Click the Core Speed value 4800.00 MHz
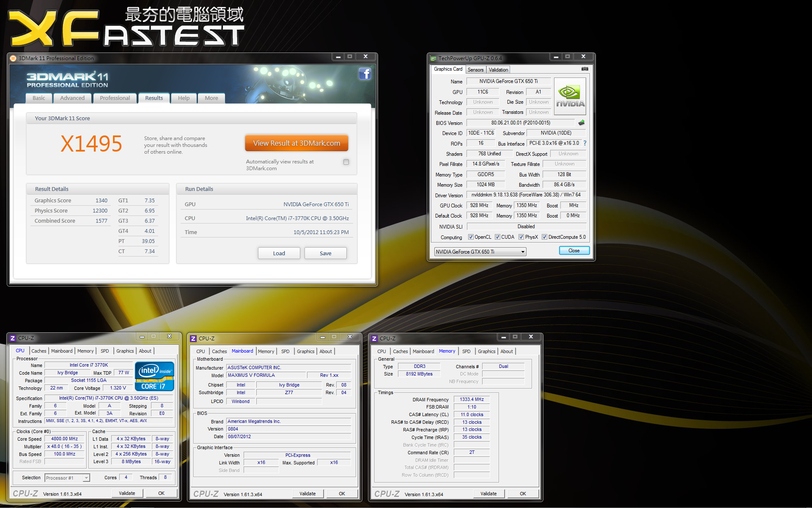 [64, 439]
